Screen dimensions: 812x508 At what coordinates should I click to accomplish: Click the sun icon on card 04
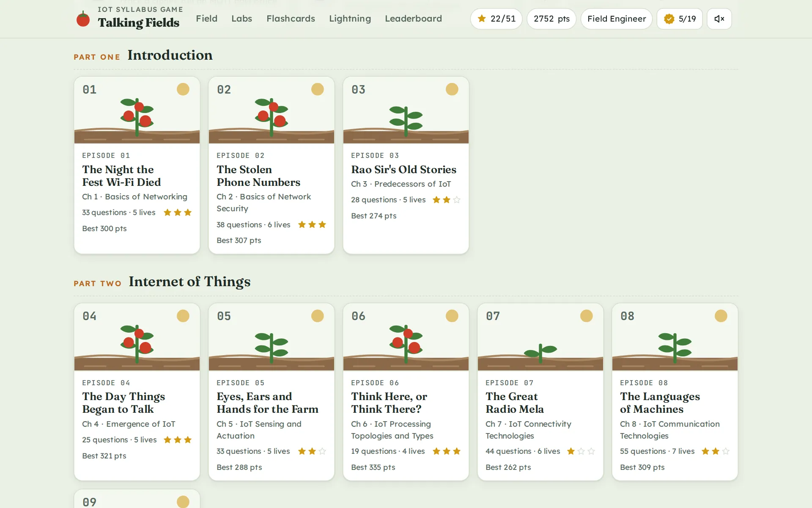(183, 316)
